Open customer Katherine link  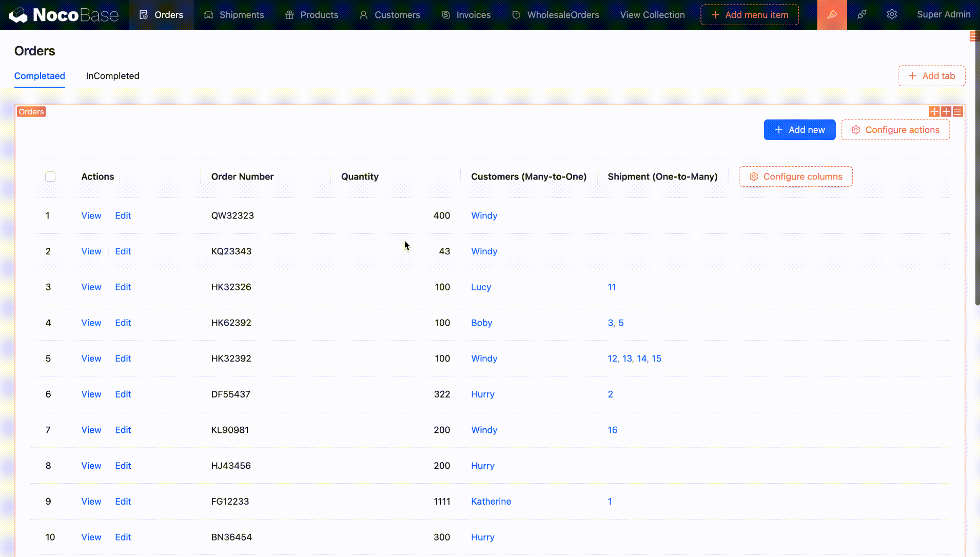point(491,502)
